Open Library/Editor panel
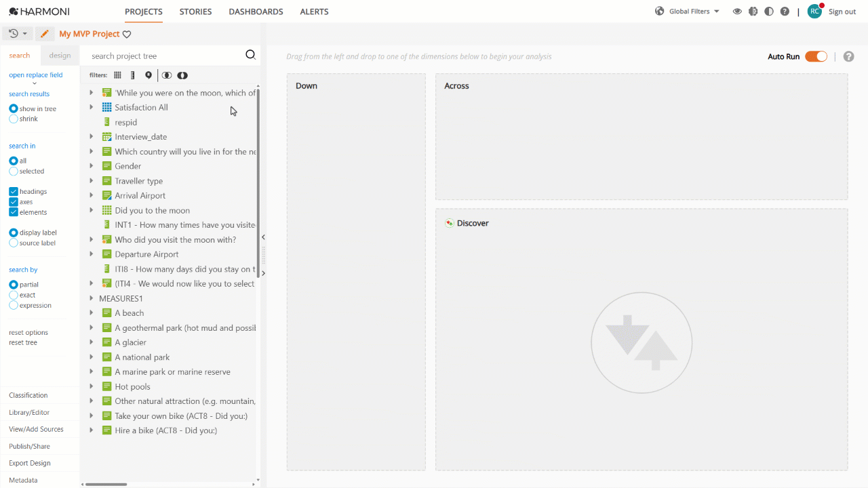The width and height of the screenshot is (868, 488). click(x=29, y=412)
